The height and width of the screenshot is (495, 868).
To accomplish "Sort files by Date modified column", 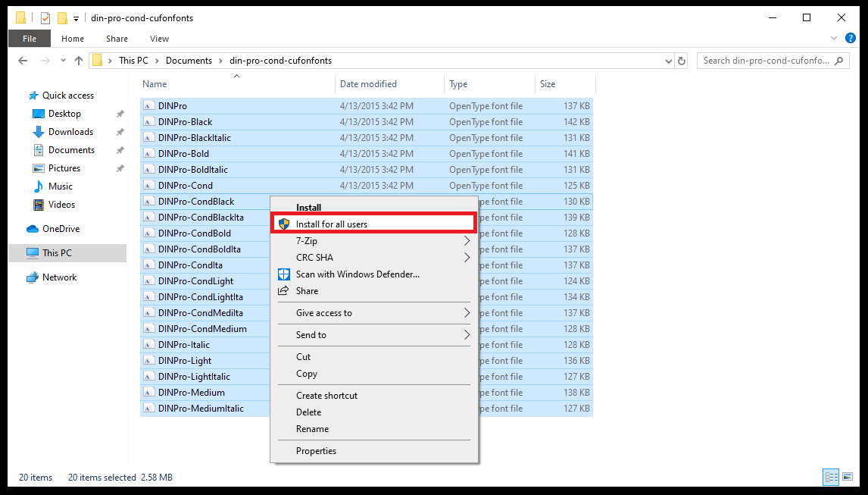I will (x=368, y=84).
